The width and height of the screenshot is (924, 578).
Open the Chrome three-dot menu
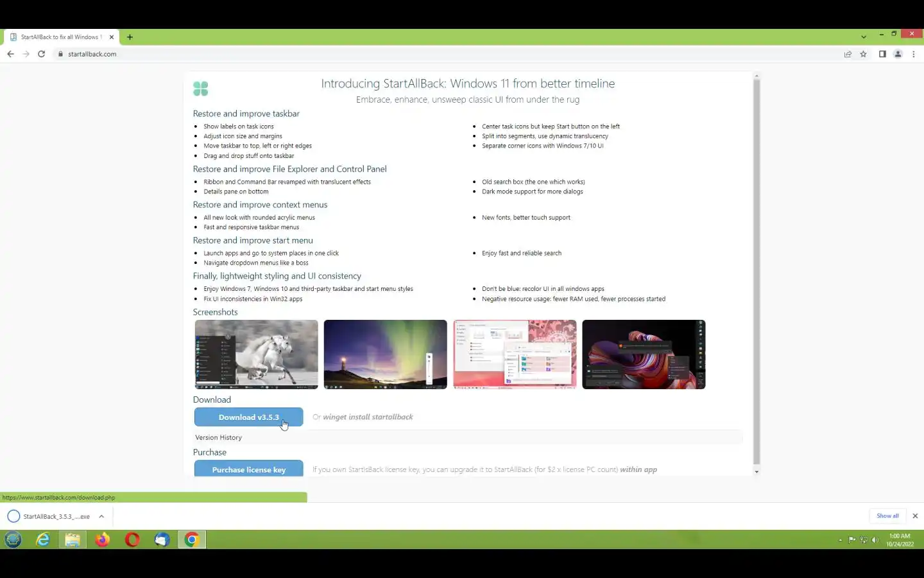(x=914, y=54)
